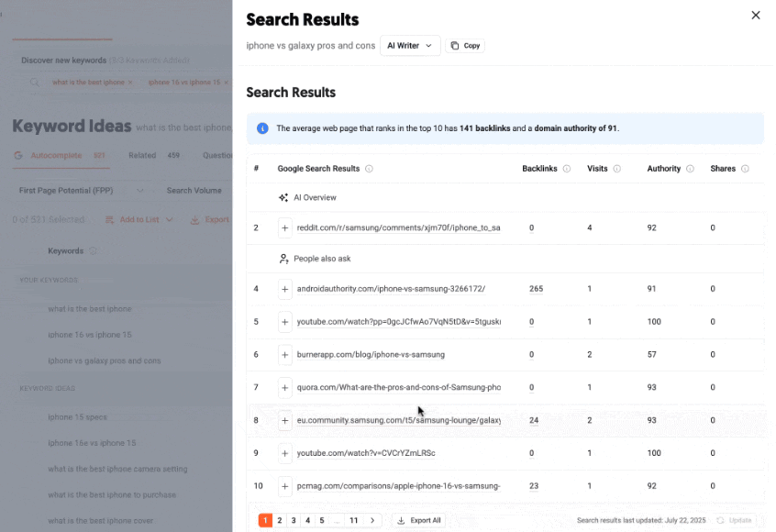Click the Shares info icon
Image resolution: width=776 pixels, height=532 pixels.
(x=745, y=169)
